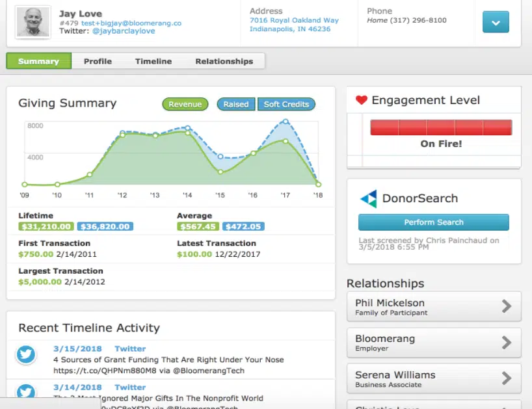
Task: Go to the Relationships tab
Action: pyautogui.click(x=224, y=61)
